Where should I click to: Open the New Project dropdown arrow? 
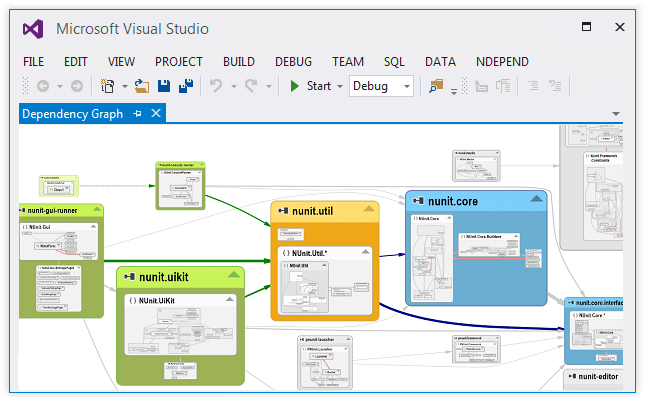124,87
